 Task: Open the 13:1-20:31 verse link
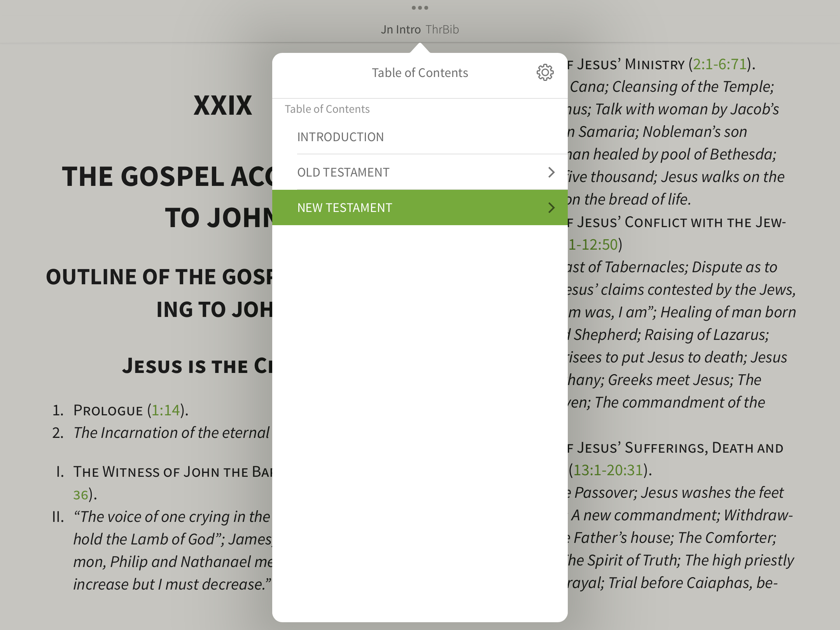(x=608, y=470)
